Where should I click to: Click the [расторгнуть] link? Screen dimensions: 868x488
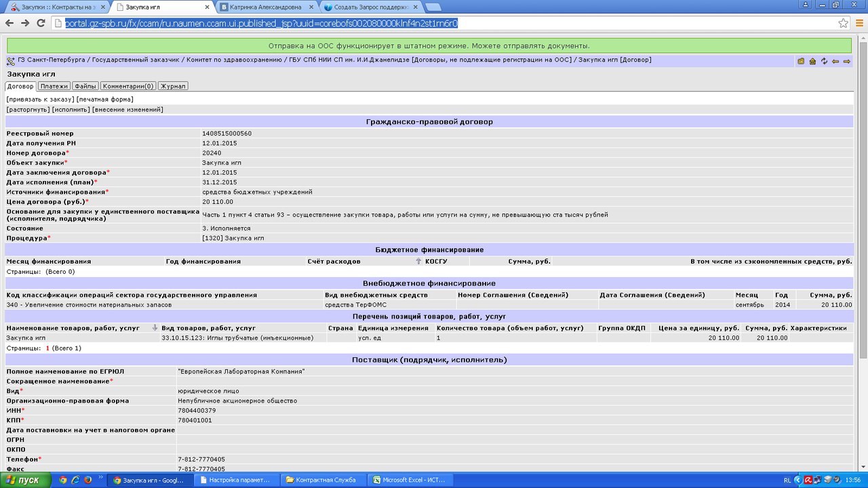click(28, 109)
